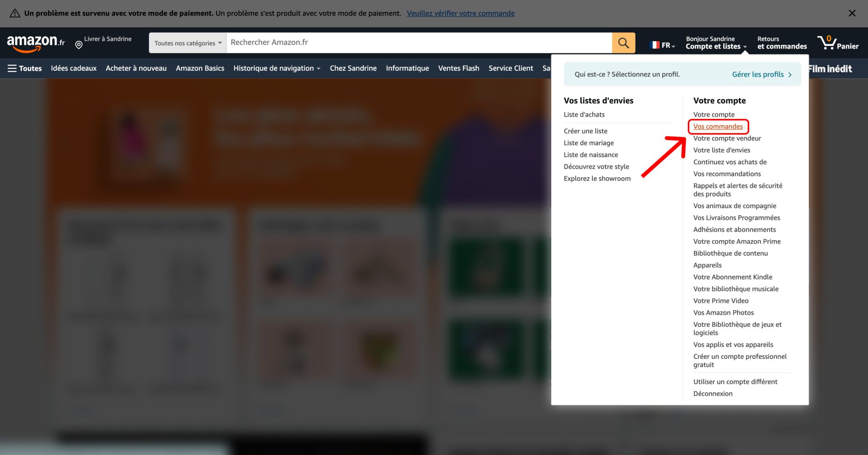Open 'Liste de mariage'
Viewport: 868px width, 455px height.
pos(589,143)
